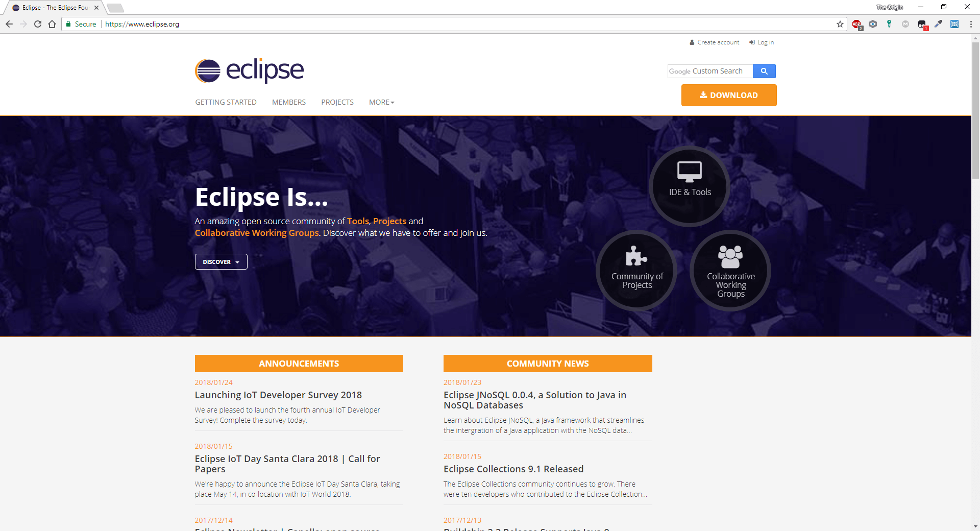Bookmark page with the star icon
Viewport: 980px width, 531px height.
[x=840, y=24]
